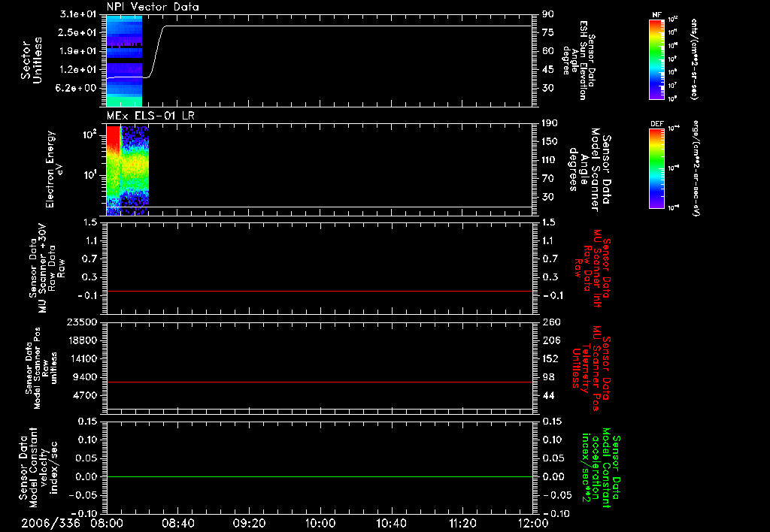Click the "NPI Vector Data" panel title
Viewport: 770px width, 532px height.
tap(153, 7)
